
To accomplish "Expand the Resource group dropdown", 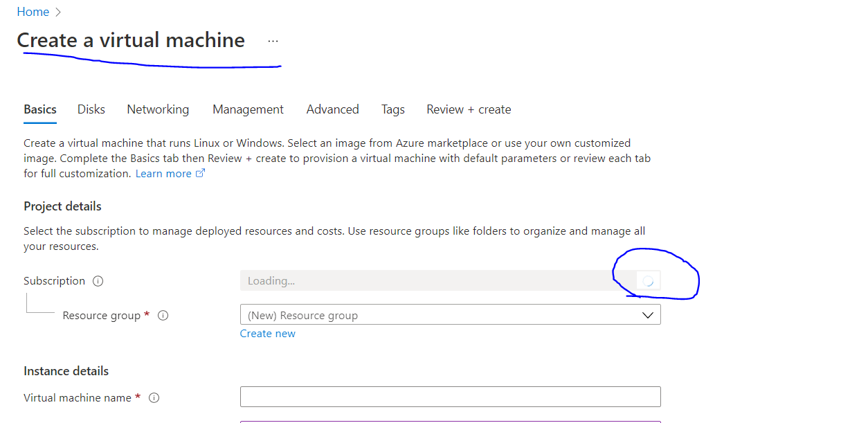I will [451, 315].
